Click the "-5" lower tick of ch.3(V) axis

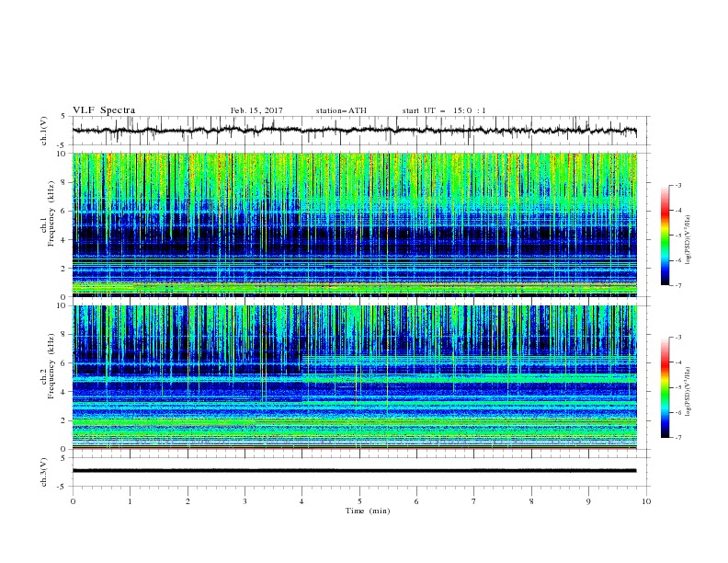(63, 487)
